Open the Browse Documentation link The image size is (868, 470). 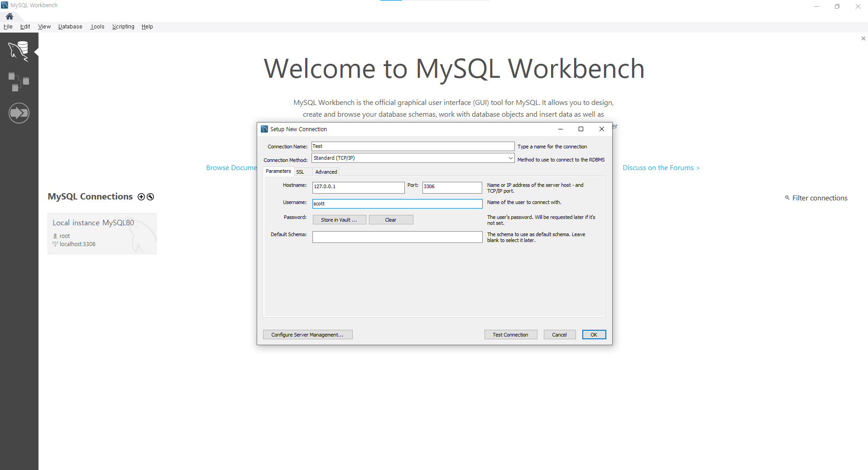231,168
